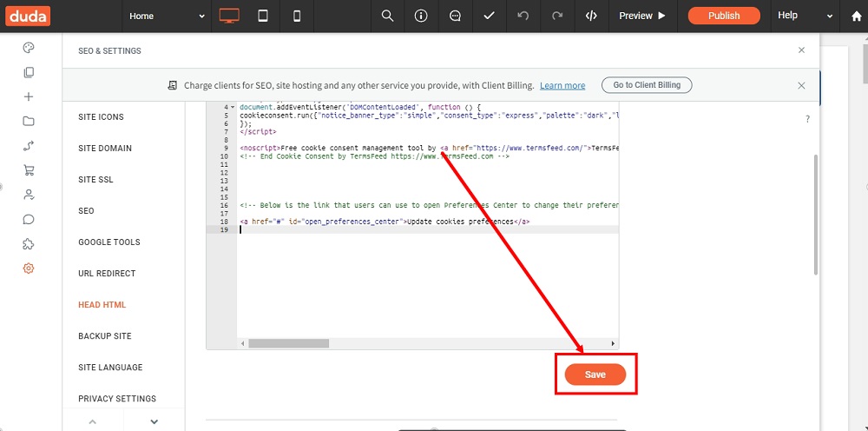868x431 pixels.
Task: Select SITE DOMAIN in settings menu
Action: 105,149
